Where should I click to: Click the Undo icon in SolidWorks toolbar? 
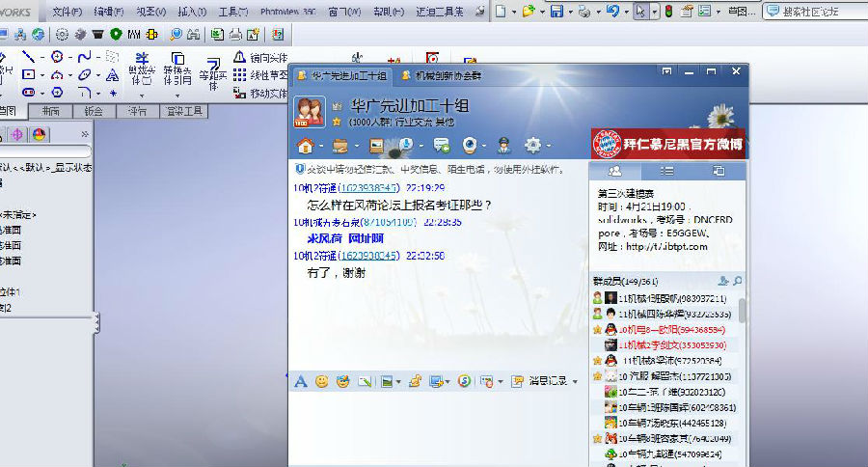(x=612, y=12)
